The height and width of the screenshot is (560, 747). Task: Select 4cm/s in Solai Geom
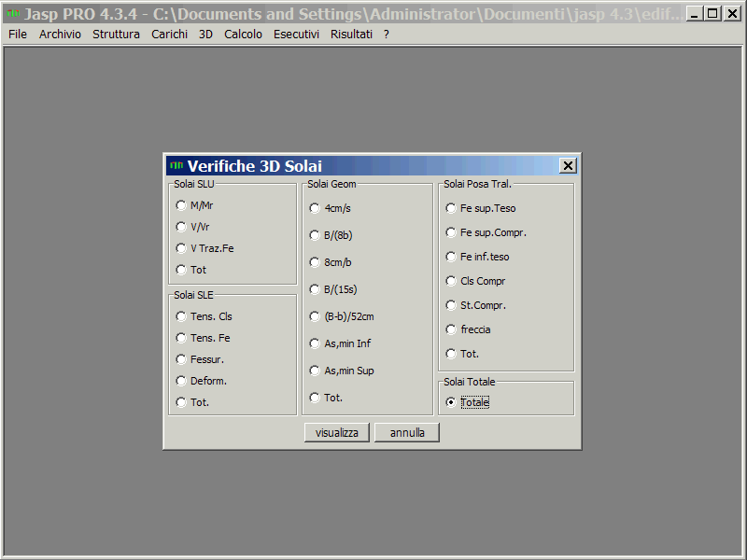click(x=315, y=208)
